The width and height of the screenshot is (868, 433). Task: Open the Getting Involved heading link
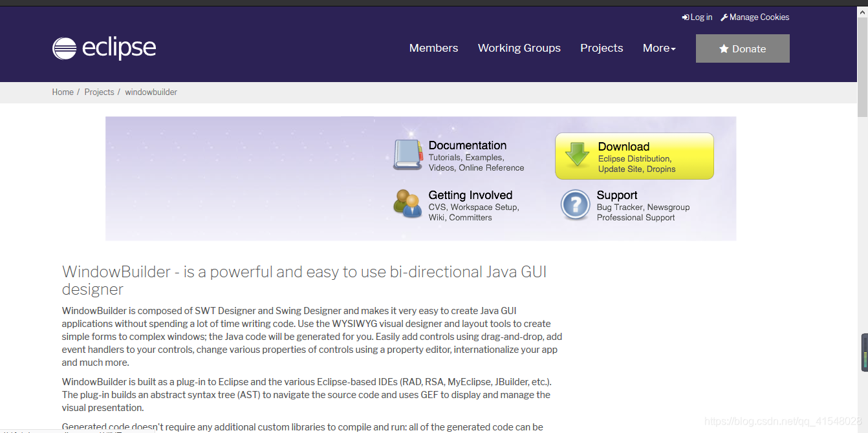(470, 195)
